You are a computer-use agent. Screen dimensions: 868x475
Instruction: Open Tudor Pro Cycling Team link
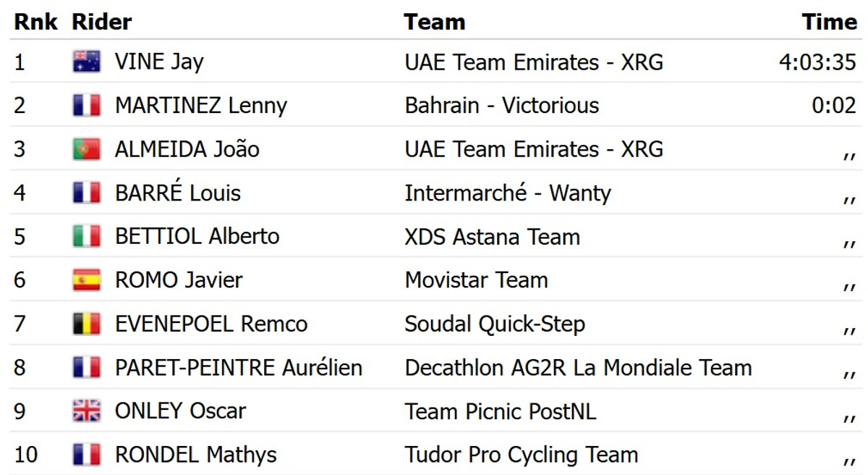522,455
